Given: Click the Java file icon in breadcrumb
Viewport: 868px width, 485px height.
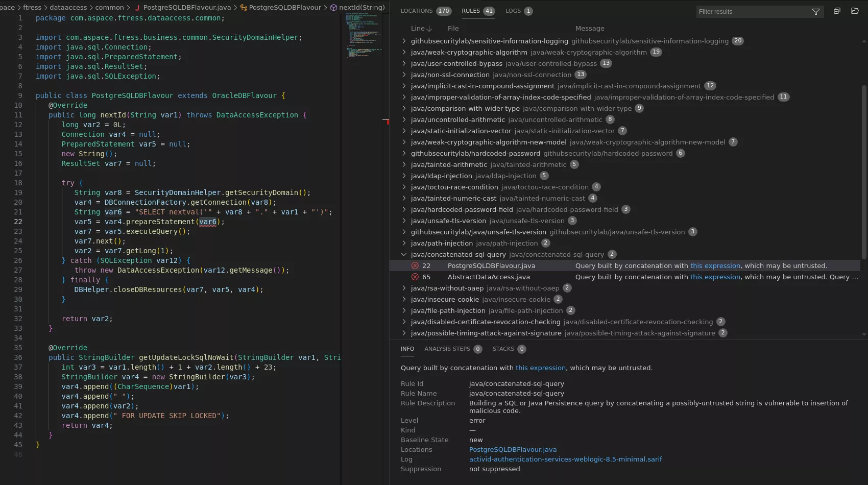Looking at the screenshot, I should click(x=137, y=8).
